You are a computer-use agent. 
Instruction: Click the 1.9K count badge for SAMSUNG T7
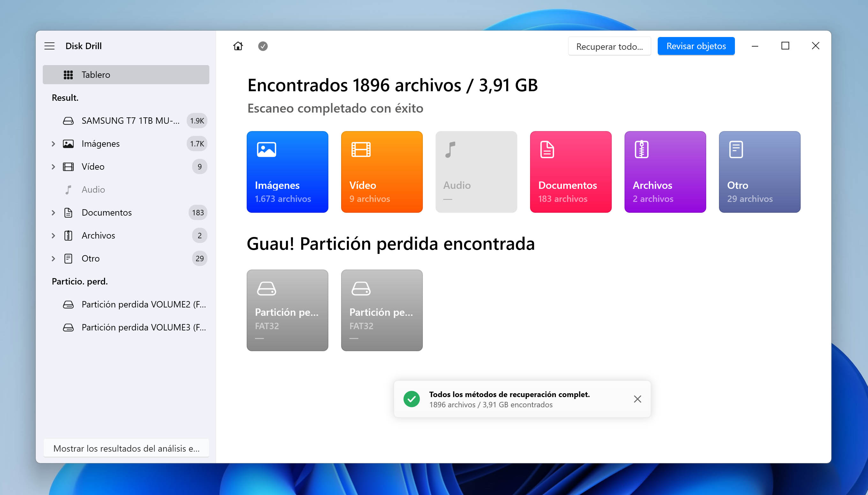click(x=197, y=121)
